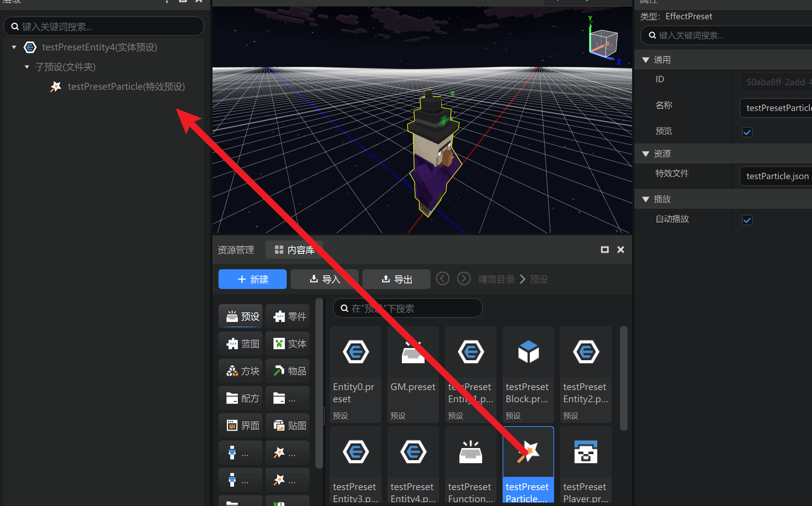The image size is (812, 506).
Task: Click the testPresetEntity4 entity preset icon
Action: click(x=30, y=47)
